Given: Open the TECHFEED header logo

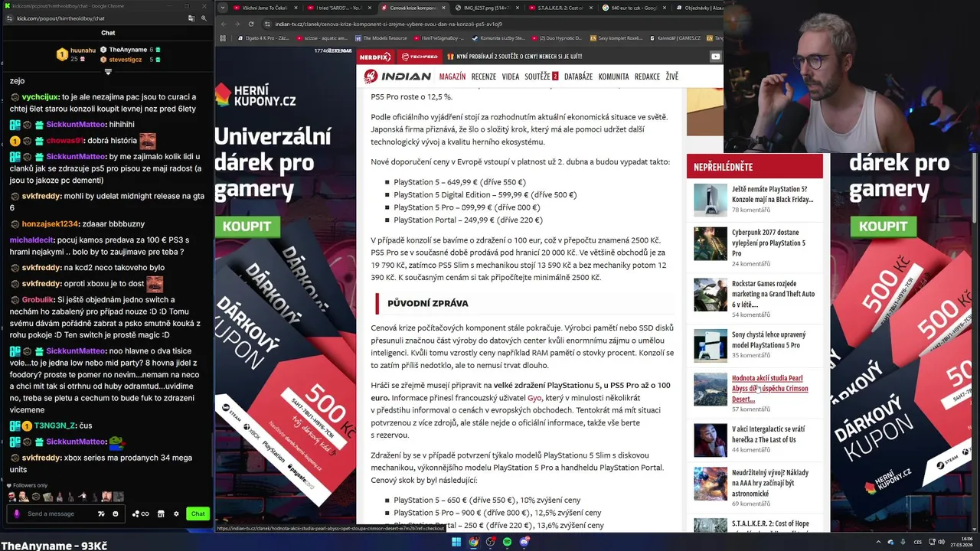Looking at the screenshot, I should point(418,57).
